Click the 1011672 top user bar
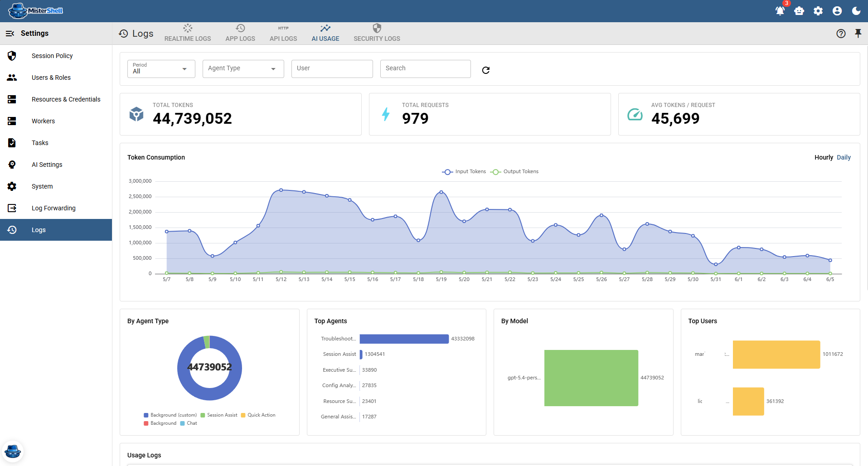The image size is (868, 466). [776, 354]
